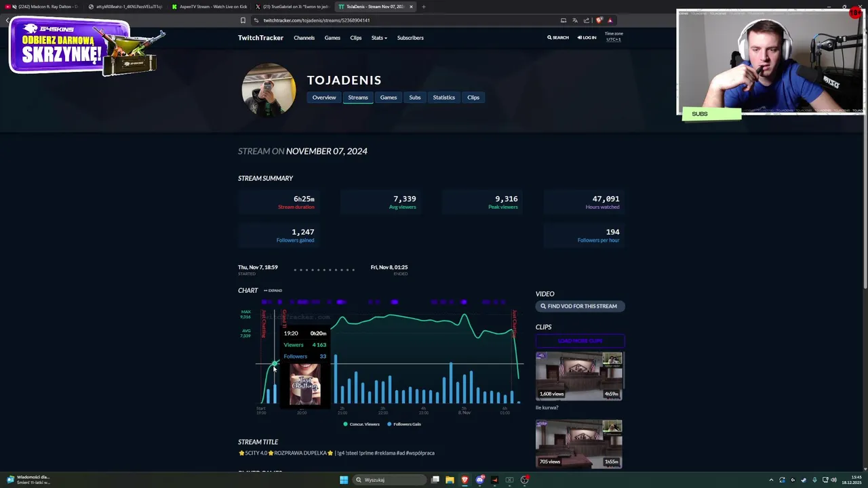868x488 pixels.
Task: Click the translate page icon in address bar
Action: (575, 20)
